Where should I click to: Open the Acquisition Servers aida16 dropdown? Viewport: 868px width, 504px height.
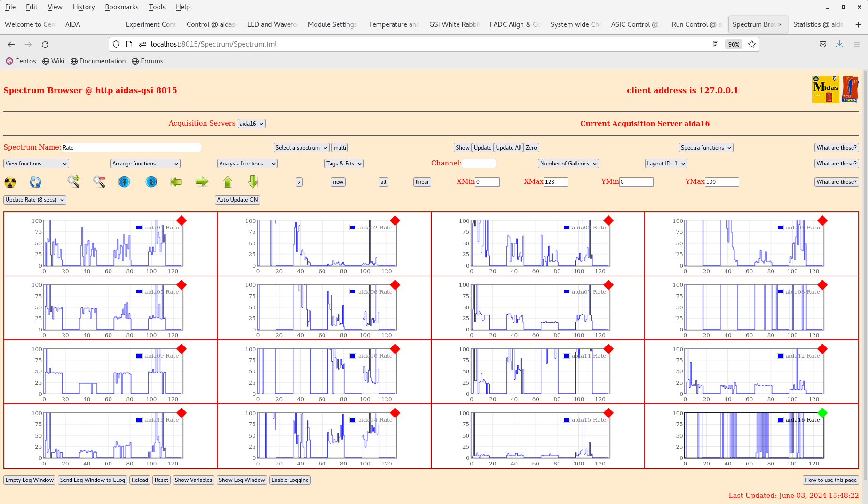(x=252, y=124)
